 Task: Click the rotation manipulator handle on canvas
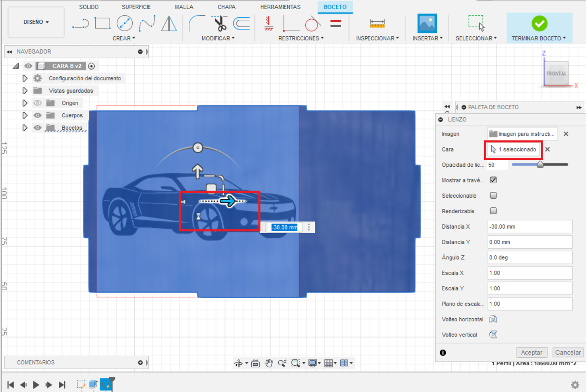click(198, 147)
